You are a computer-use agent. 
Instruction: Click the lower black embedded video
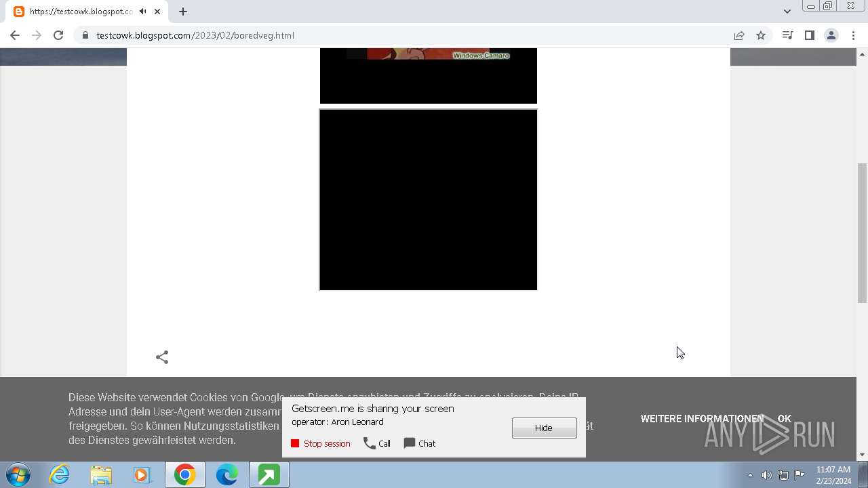point(429,200)
